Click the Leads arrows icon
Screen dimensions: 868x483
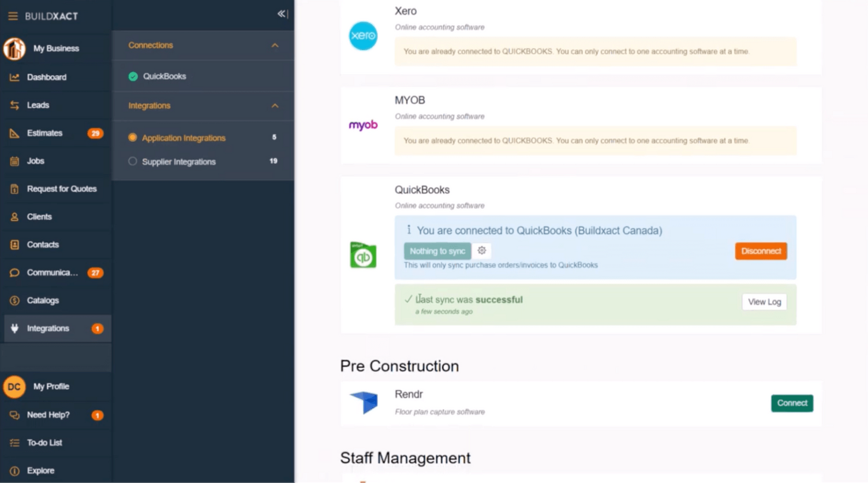pos(14,105)
